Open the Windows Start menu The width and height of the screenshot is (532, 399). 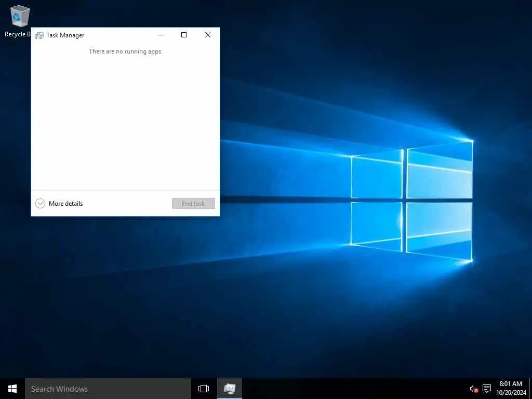[x=12, y=389]
